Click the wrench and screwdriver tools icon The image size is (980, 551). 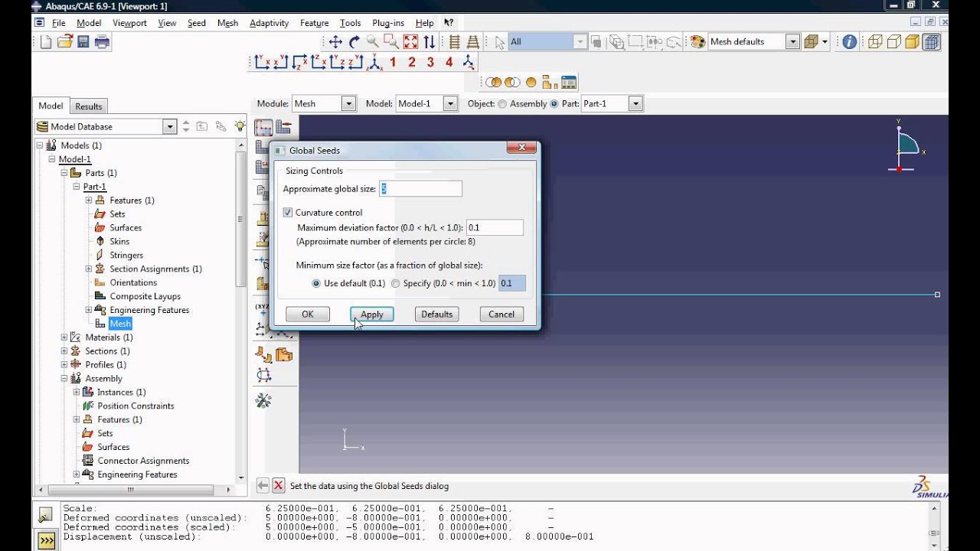(263, 400)
